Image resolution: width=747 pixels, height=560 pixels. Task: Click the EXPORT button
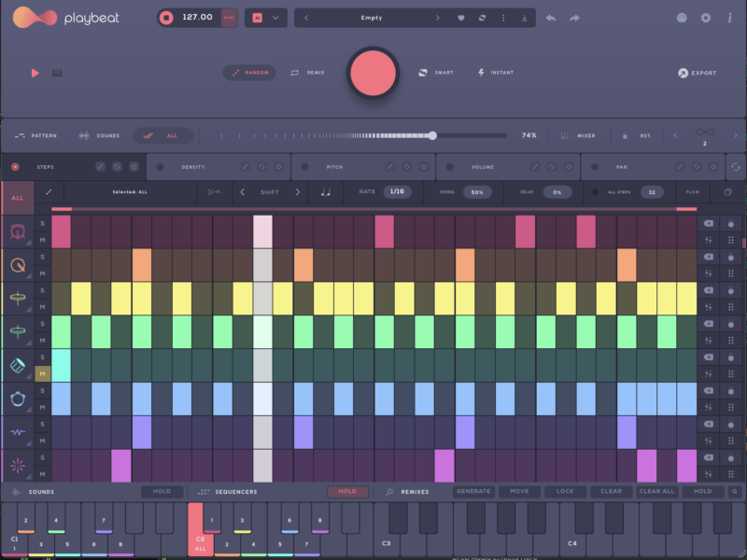click(697, 72)
